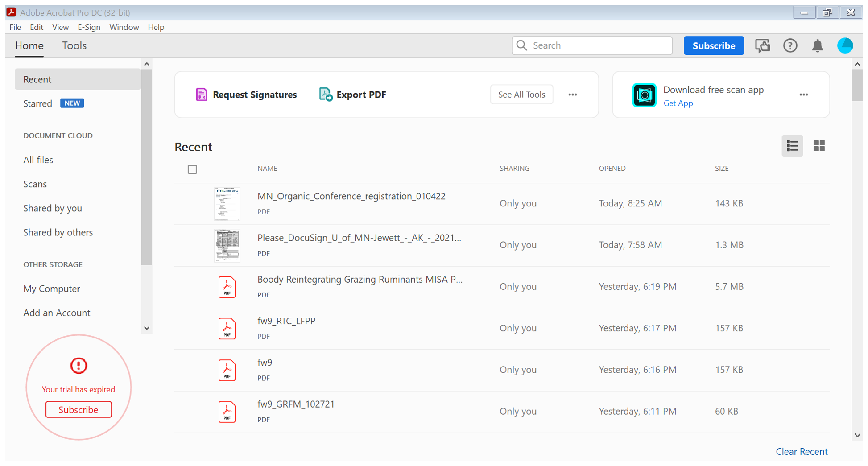The width and height of the screenshot is (868, 466).
Task: Click PDF icon for fw9_RTC_LFPP
Action: tap(227, 329)
